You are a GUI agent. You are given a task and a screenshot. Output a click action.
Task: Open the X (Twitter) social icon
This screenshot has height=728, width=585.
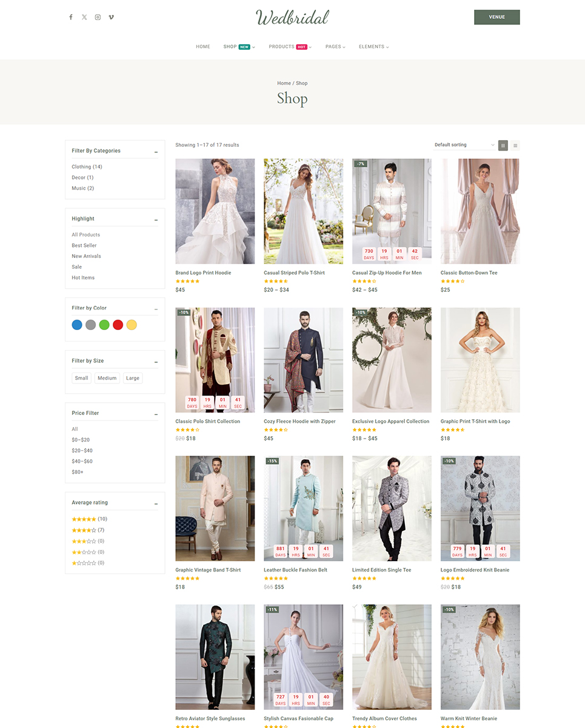pyautogui.click(x=84, y=17)
